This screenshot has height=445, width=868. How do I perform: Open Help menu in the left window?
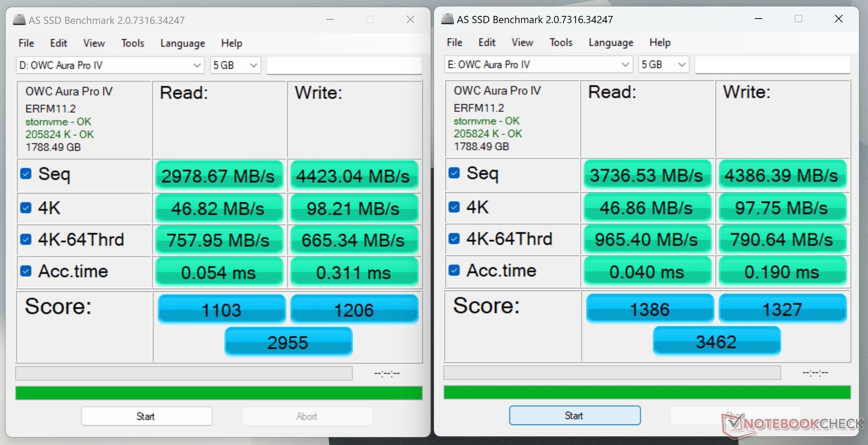click(x=231, y=43)
